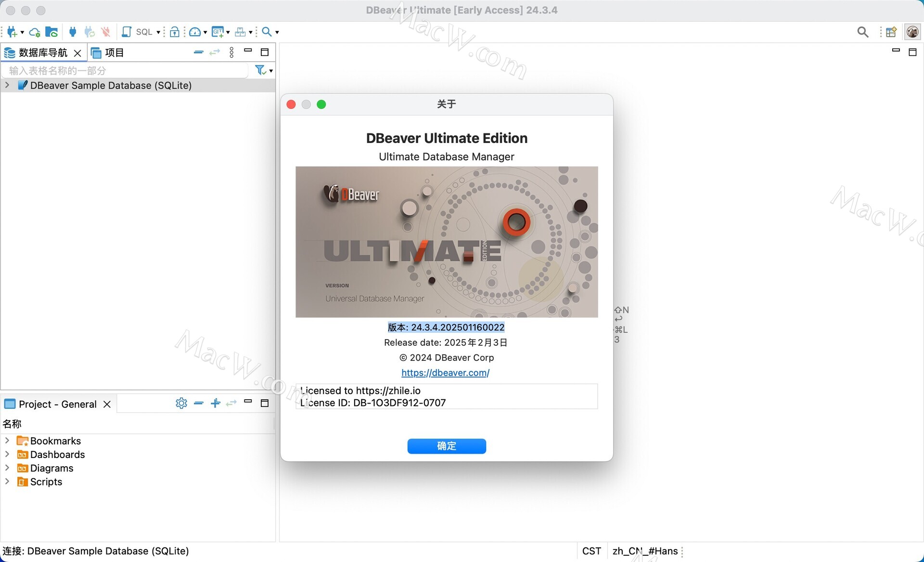Click the navigator filter funnel icon

260,70
